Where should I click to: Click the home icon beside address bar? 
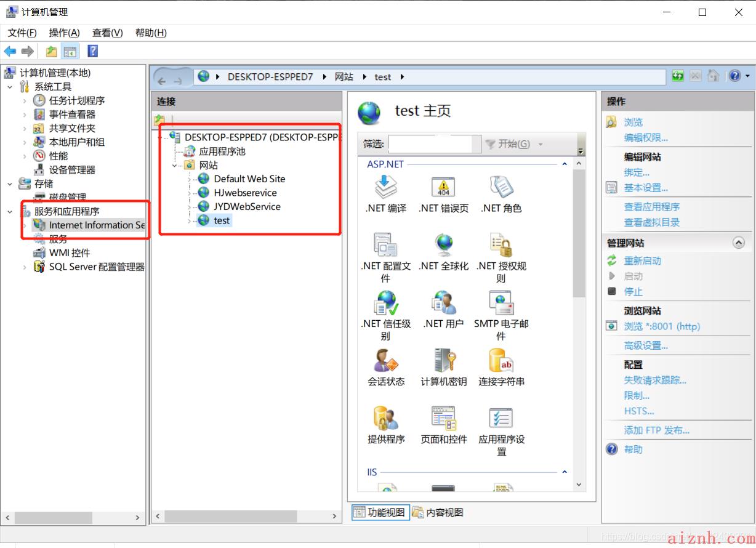(713, 76)
